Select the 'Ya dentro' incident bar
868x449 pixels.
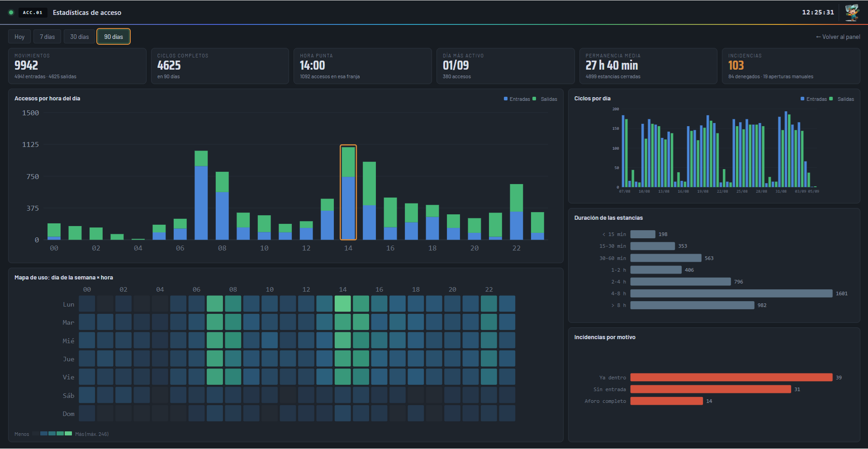[731, 378]
